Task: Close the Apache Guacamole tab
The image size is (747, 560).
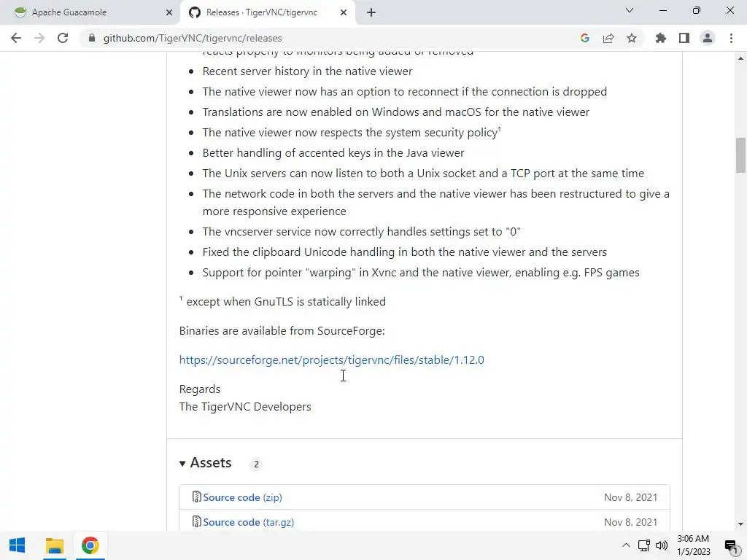Action: point(169,12)
